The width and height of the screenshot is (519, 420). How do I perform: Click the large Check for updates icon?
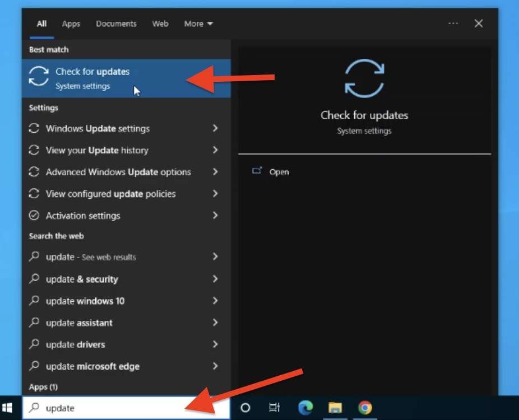click(x=364, y=78)
